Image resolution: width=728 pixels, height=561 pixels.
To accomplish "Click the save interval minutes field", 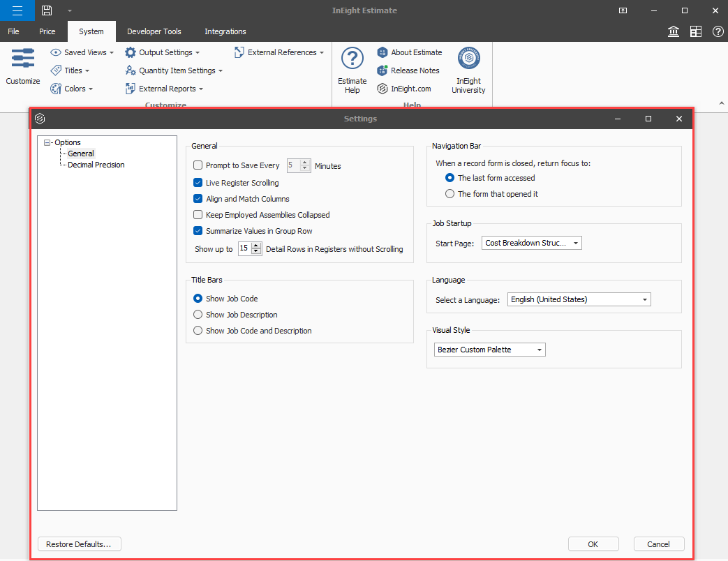I will 293,165.
